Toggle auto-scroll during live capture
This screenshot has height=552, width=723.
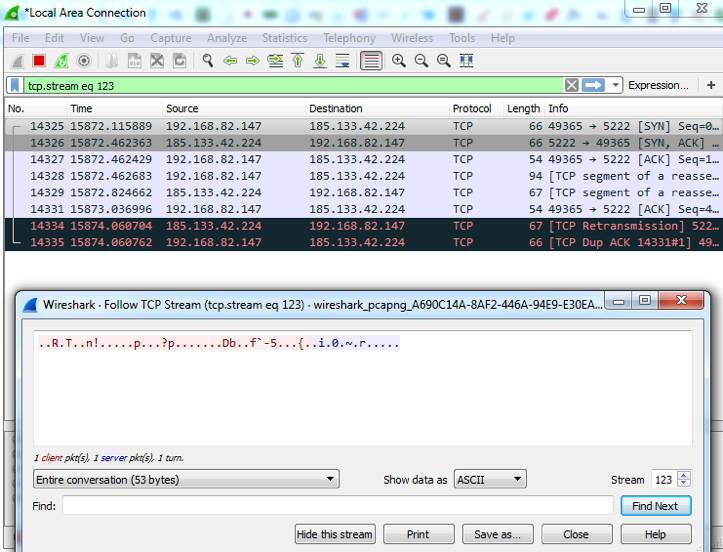click(343, 60)
